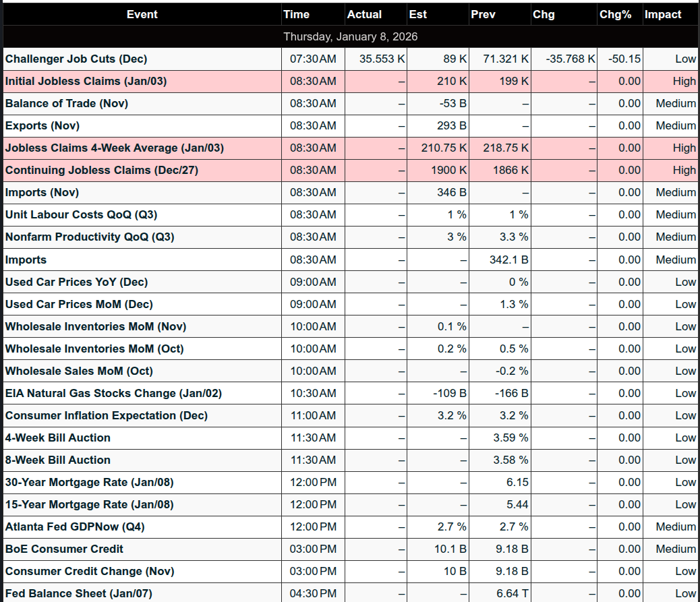Open Atlanta Fed GDPNow (Q4) event
The width and height of the screenshot is (700, 602).
(75, 526)
